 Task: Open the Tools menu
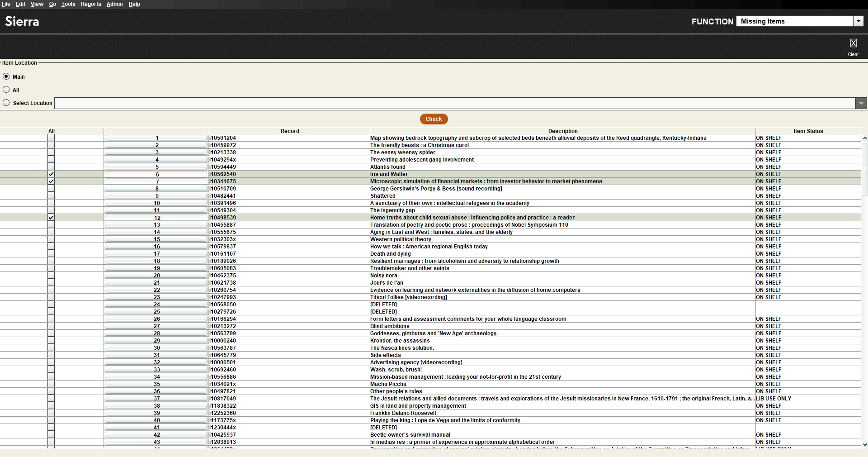pyautogui.click(x=68, y=4)
